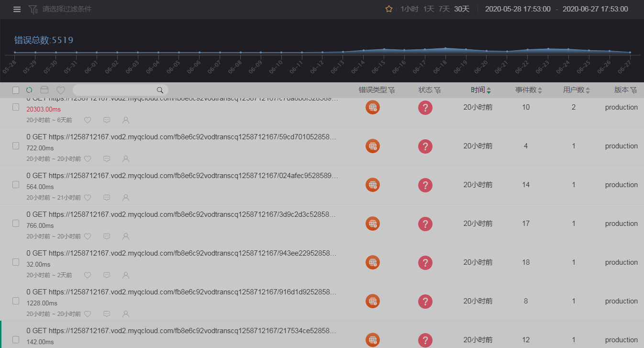This screenshot has height=348, width=644.
Task: Click the archive box icon in list toolbar
Action: 44,90
